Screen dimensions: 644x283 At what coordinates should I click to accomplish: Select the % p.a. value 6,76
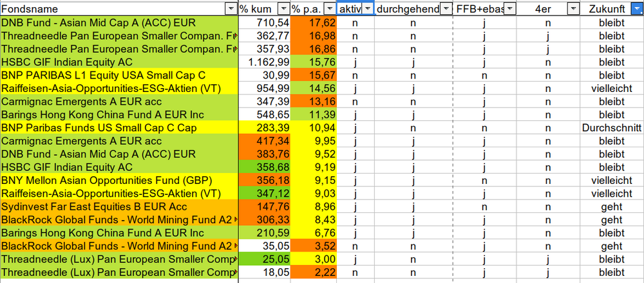[x=314, y=233]
